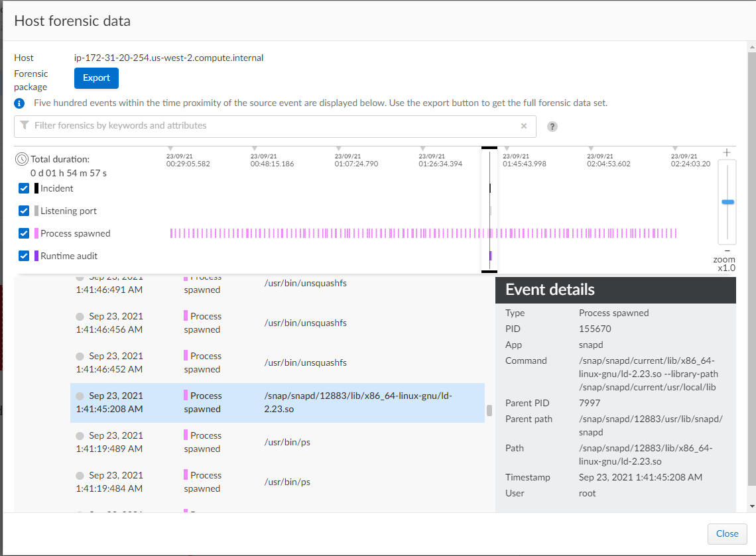This screenshot has width=756, height=556.
Task: Click the zoom in plus icon
Action: [727, 152]
